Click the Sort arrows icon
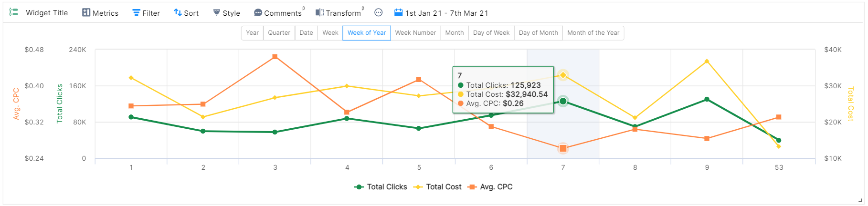868x206 pixels. pos(178,12)
